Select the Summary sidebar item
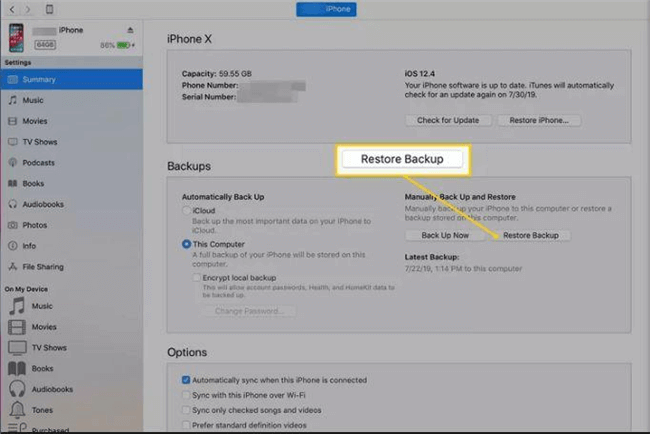Screen dimensions: 650x434 pyautogui.click(x=40, y=79)
